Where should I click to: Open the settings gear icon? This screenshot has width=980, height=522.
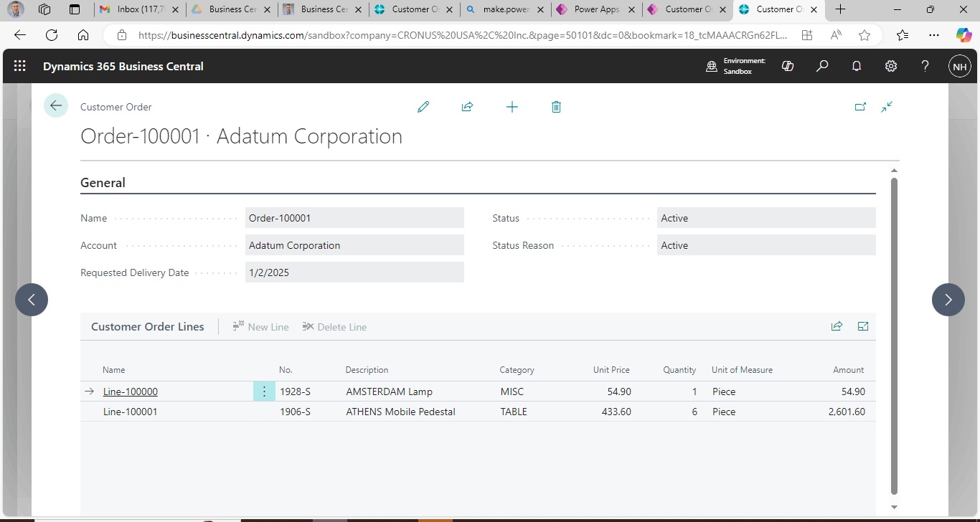point(891,66)
